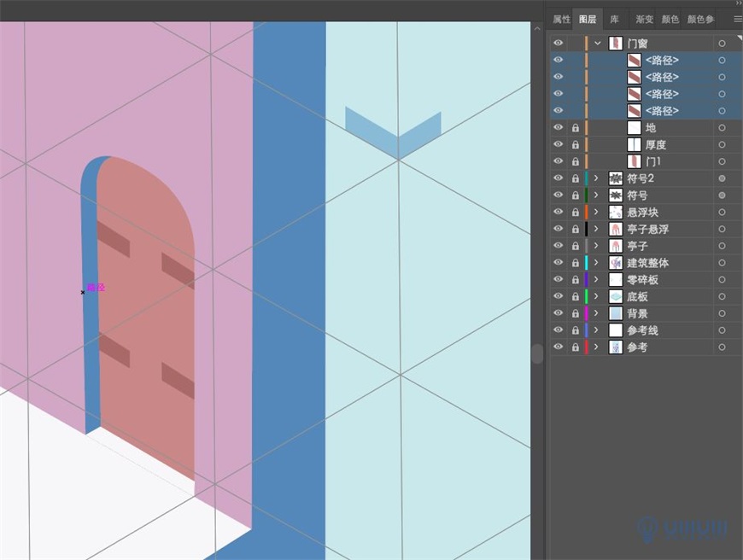
Task: Click the thumbnail of the first <路径> item
Action: click(x=635, y=60)
